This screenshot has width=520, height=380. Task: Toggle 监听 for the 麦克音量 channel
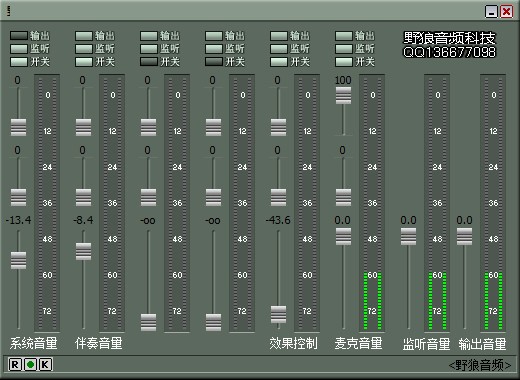pyautogui.click(x=344, y=49)
